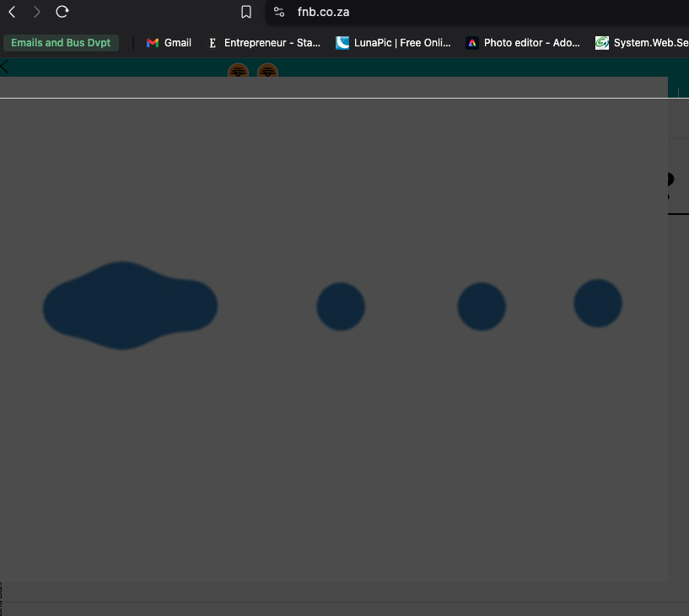
Task: Bookmark this page with the bookmark icon
Action: [x=246, y=12]
